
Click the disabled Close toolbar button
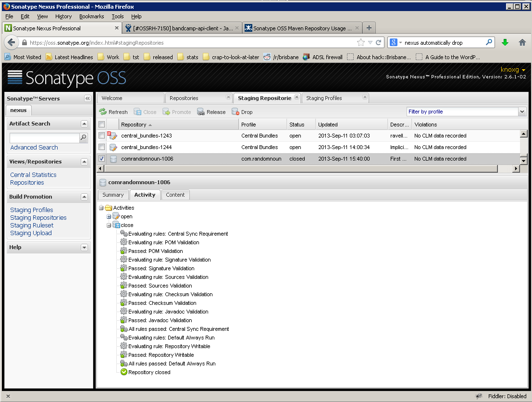(x=145, y=112)
